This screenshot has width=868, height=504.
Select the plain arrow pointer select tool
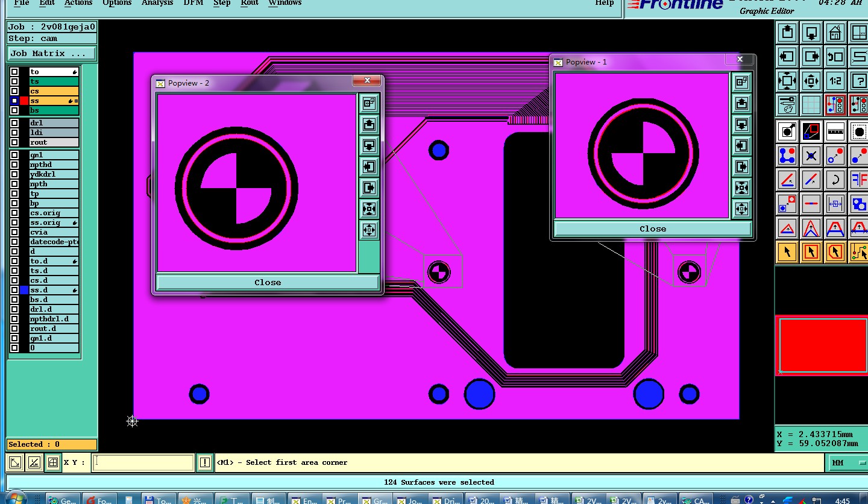click(787, 252)
